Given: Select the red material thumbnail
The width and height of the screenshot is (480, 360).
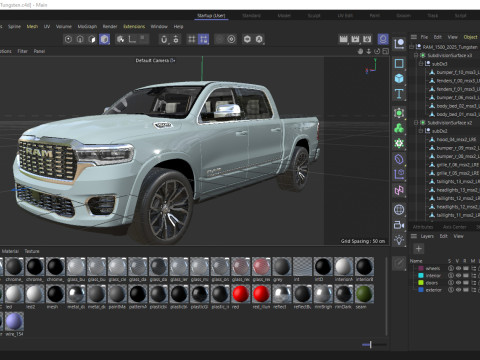Looking at the screenshot, I should [241, 294].
